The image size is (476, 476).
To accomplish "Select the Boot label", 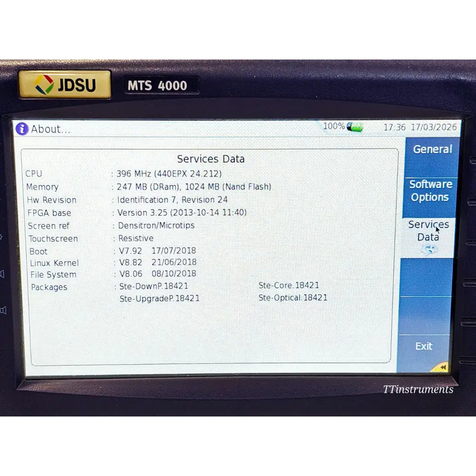I will pyautogui.click(x=38, y=252).
